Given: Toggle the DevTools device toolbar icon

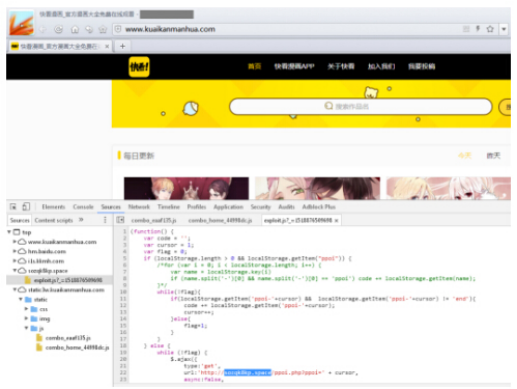Looking at the screenshot, I should pos(26,207).
